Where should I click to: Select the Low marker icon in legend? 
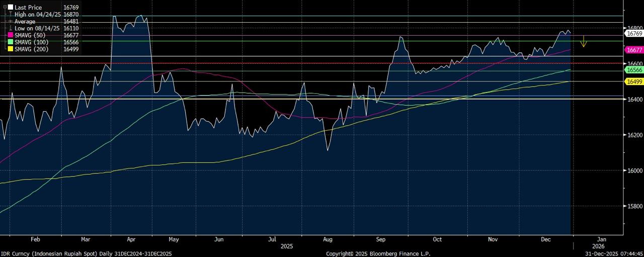[x=10, y=29]
